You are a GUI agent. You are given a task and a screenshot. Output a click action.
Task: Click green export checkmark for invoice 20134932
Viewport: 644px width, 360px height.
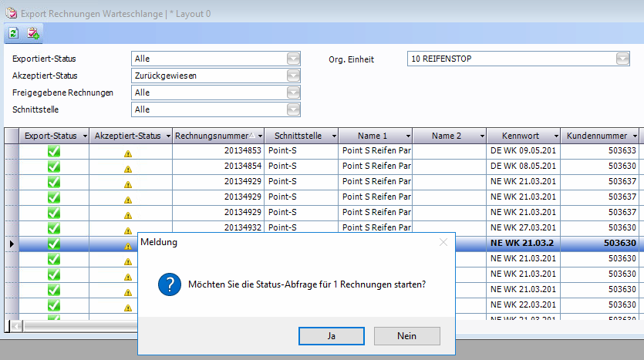point(54,227)
